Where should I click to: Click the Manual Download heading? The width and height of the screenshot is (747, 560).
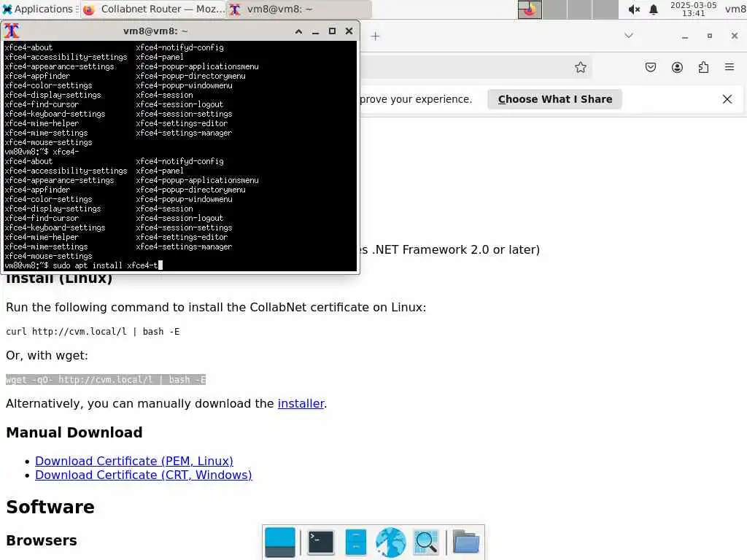click(74, 432)
